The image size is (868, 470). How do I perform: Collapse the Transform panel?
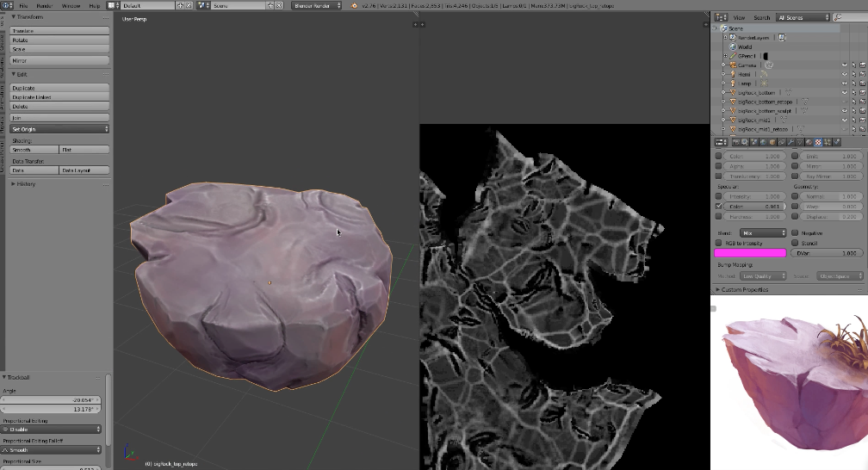[x=13, y=17]
